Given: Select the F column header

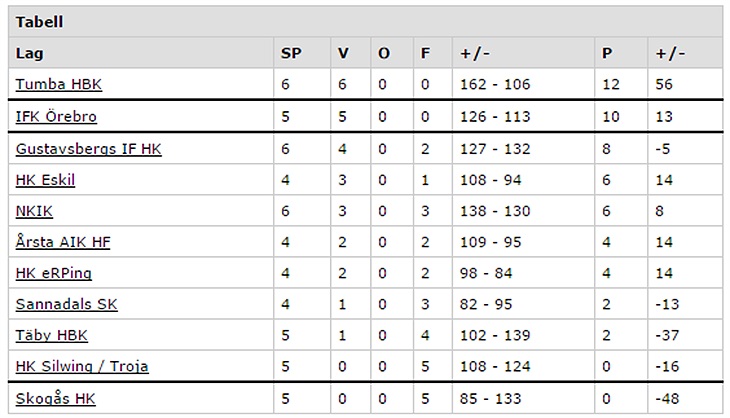Looking at the screenshot, I should pyautogui.click(x=425, y=53).
